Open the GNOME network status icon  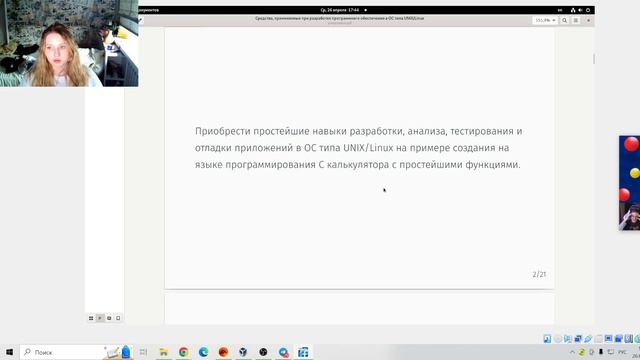573,10
